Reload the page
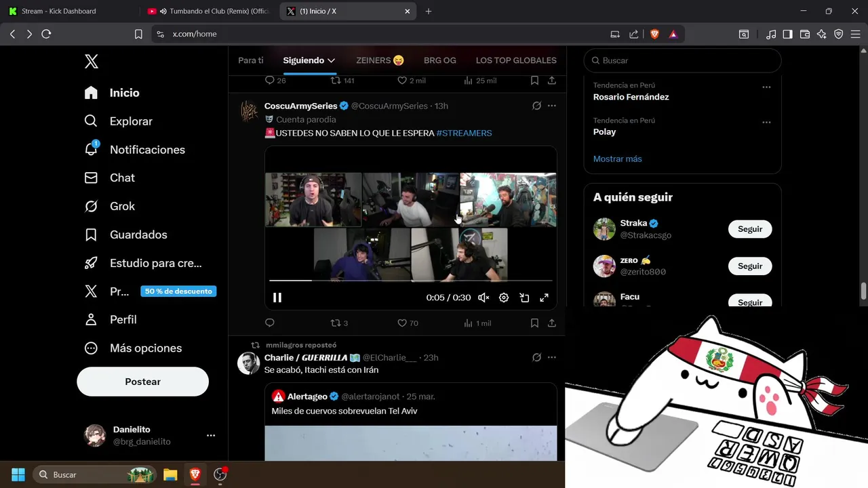This screenshot has width=868, height=488. tap(46, 34)
